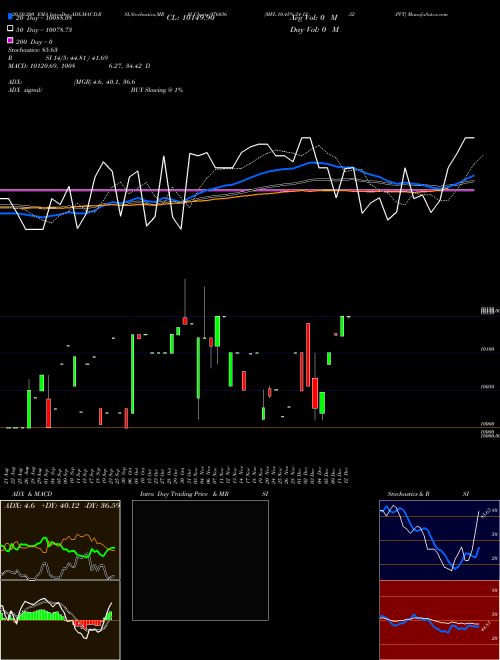Click the 'ADX: 4.6 +DY: 40.12 -DY: 36.59' header
Screen dimensions: 500x660
62,505
